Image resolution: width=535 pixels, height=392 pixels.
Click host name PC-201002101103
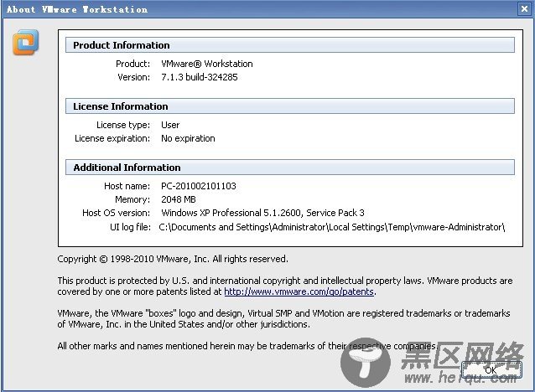pos(199,186)
